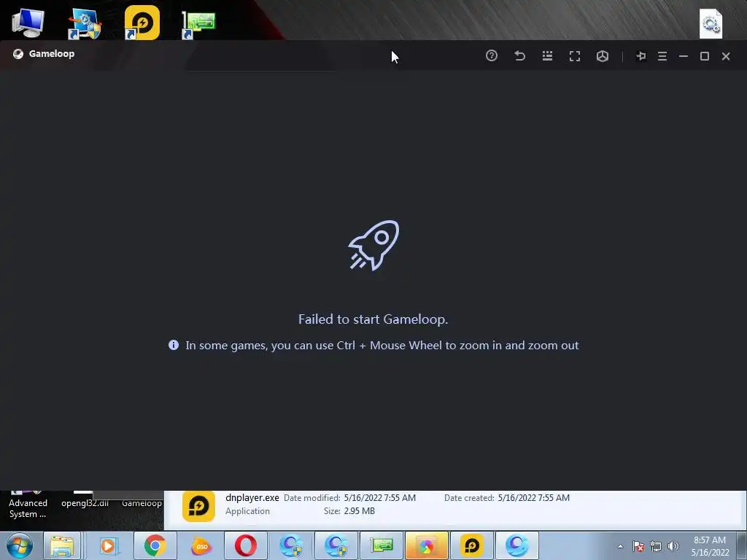The height and width of the screenshot is (560, 747).
Task: Open Windows Explorer from the taskbar
Action: pyautogui.click(x=63, y=545)
